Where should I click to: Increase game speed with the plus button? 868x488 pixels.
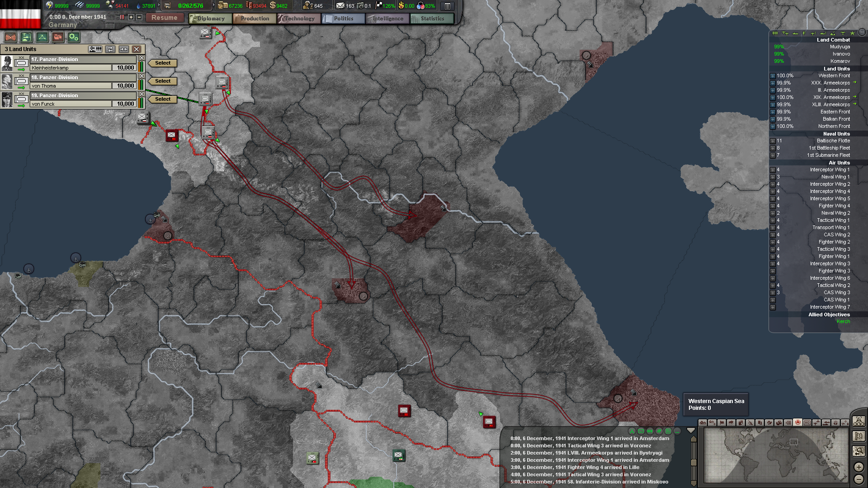[x=131, y=17]
